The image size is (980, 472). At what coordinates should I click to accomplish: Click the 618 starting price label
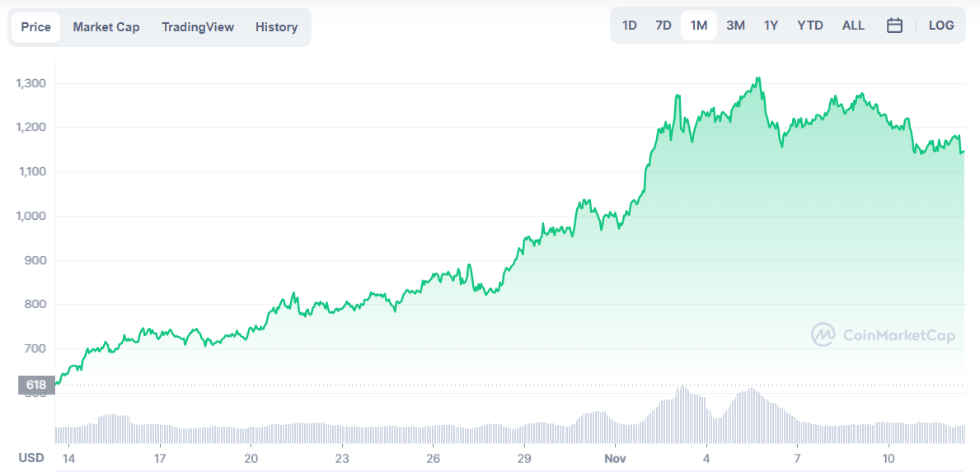pyautogui.click(x=35, y=385)
